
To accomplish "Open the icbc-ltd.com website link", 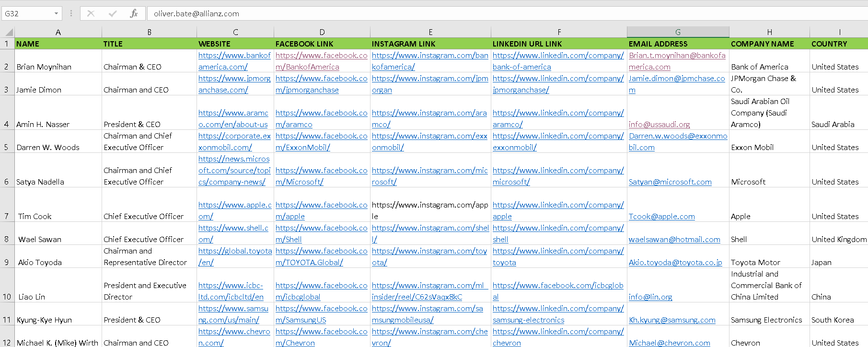I will tap(231, 291).
